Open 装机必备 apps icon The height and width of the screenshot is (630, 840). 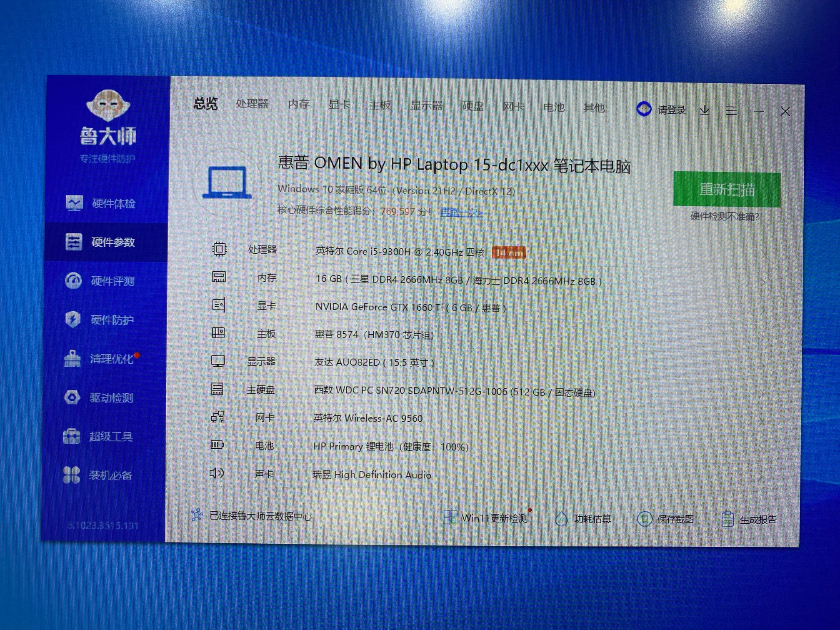click(71, 475)
